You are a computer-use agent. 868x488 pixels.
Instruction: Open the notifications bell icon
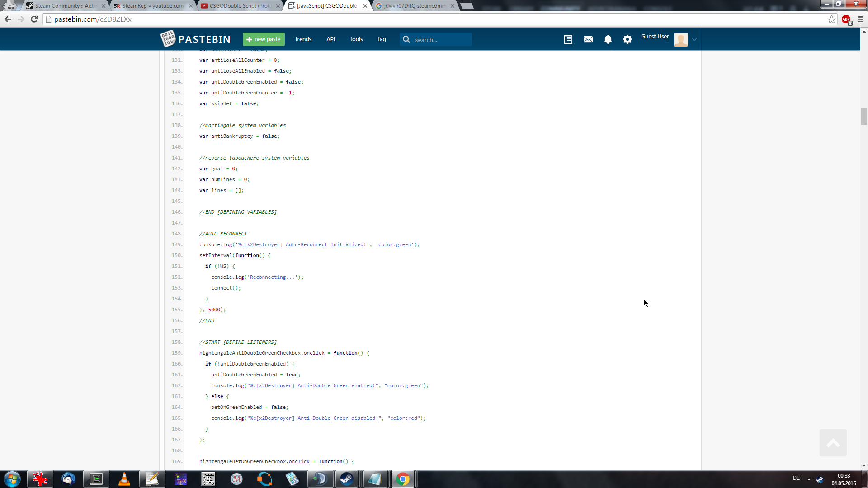(608, 40)
